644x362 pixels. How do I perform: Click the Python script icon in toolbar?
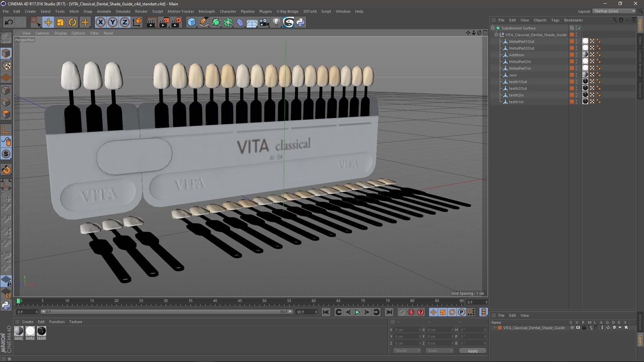point(301,22)
